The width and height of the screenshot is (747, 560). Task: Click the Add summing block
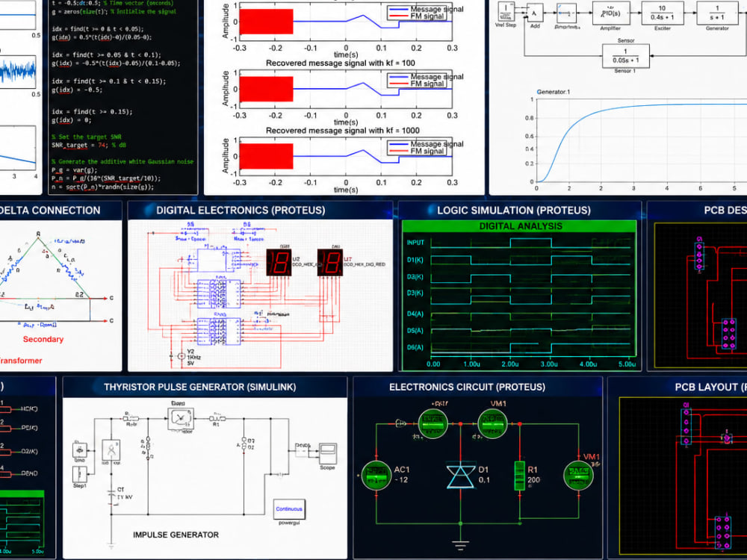click(535, 13)
